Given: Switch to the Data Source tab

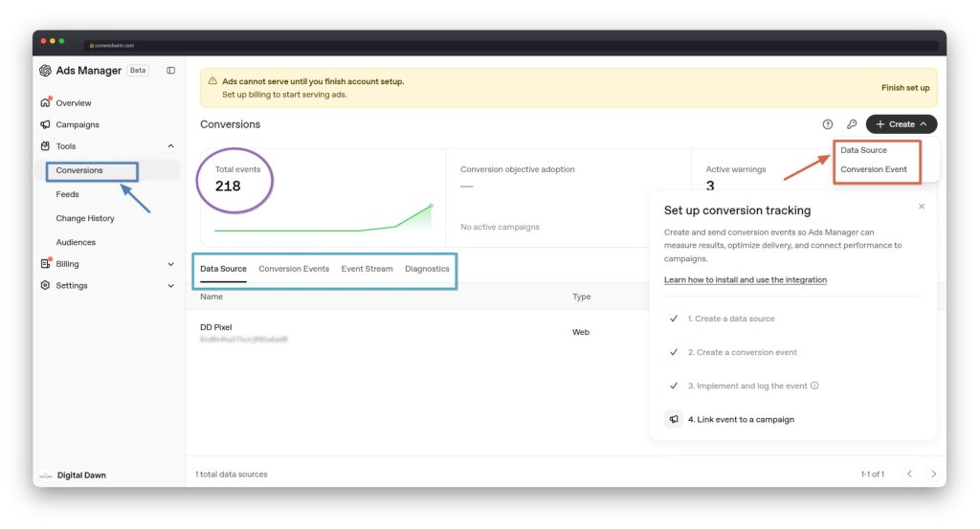Looking at the screenshot, I should pos(223,269).
